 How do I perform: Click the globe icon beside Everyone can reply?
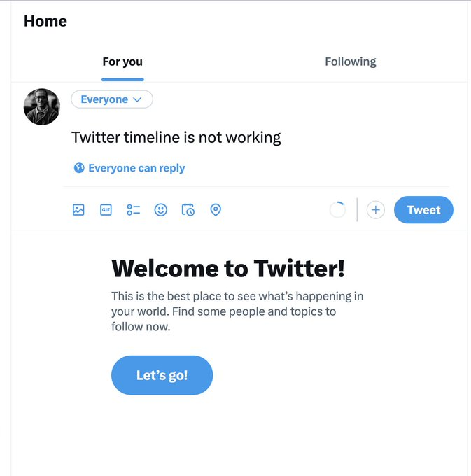79,168
